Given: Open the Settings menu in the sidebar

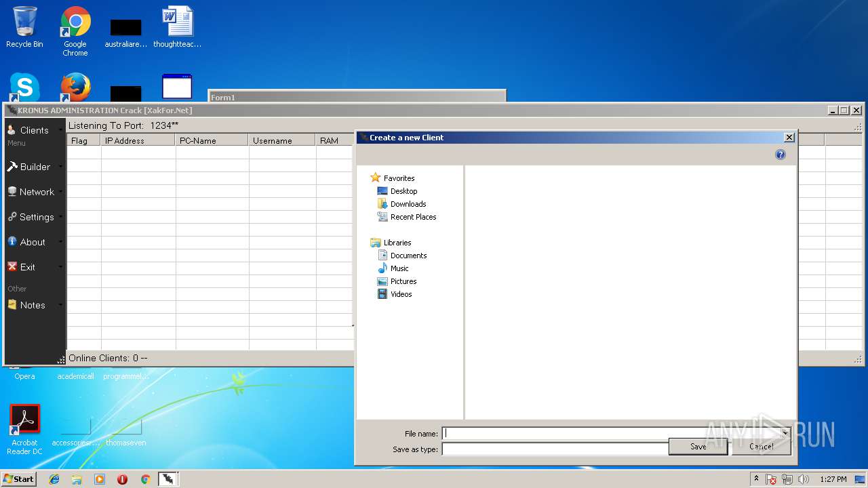Looking at the screenshot, I should click(35, 217).
